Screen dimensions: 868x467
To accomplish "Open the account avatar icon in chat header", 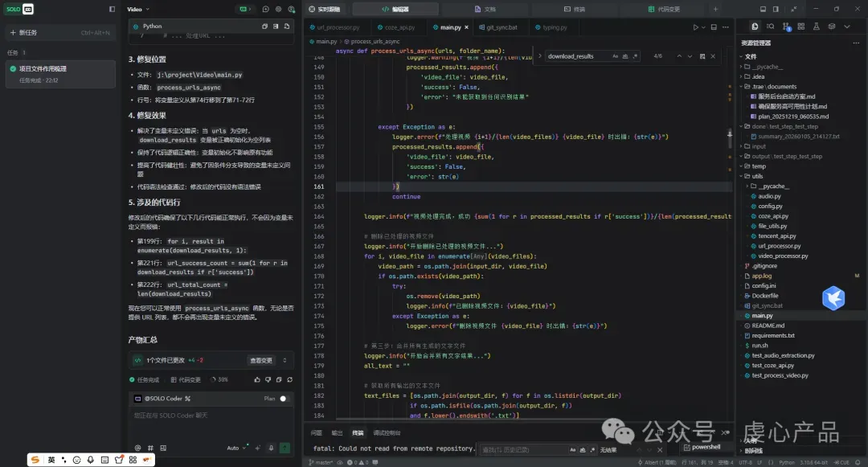I will (291, 9).
